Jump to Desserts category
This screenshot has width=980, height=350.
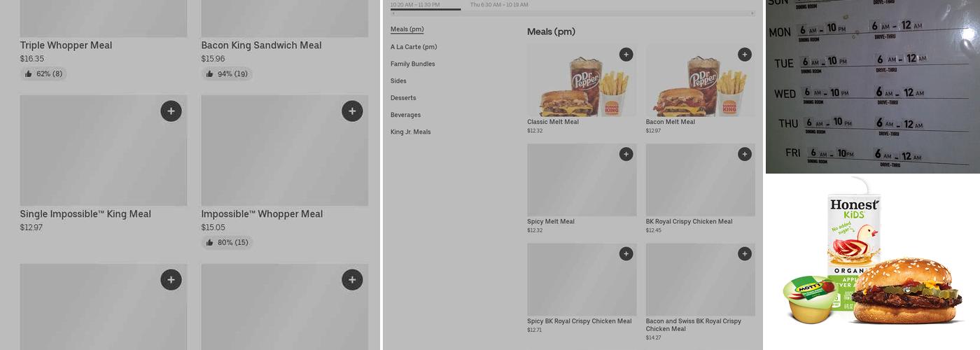[403, 98]
